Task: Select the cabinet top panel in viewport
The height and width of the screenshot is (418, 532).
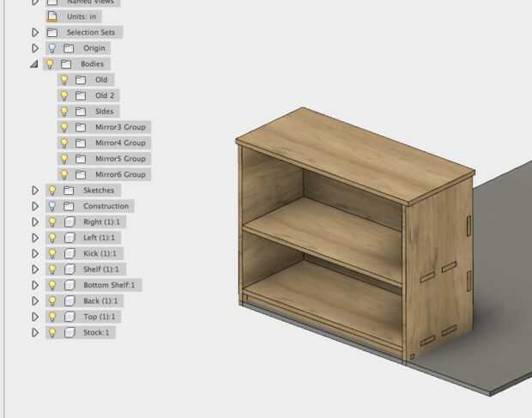Action: tap(354, 156)
